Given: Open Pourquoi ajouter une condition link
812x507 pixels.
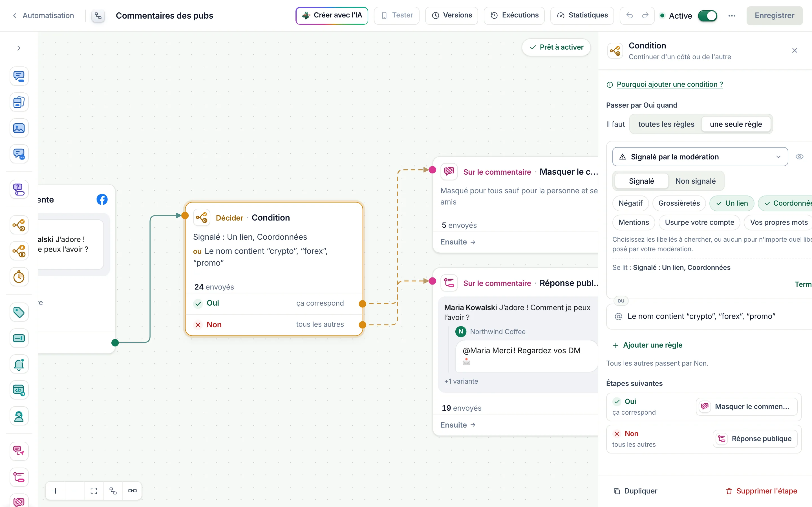Looking at the screenshot, I should [669, 84].
